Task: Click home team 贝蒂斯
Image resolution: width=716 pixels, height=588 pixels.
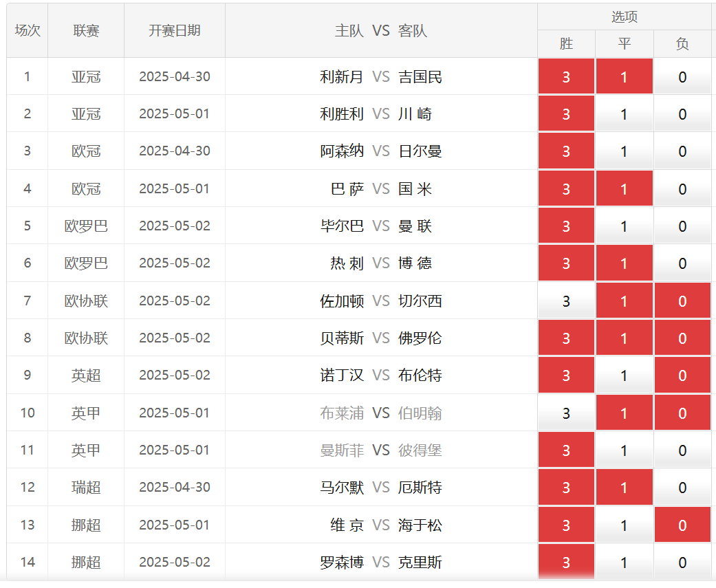Action: click(x=342, y=338)
